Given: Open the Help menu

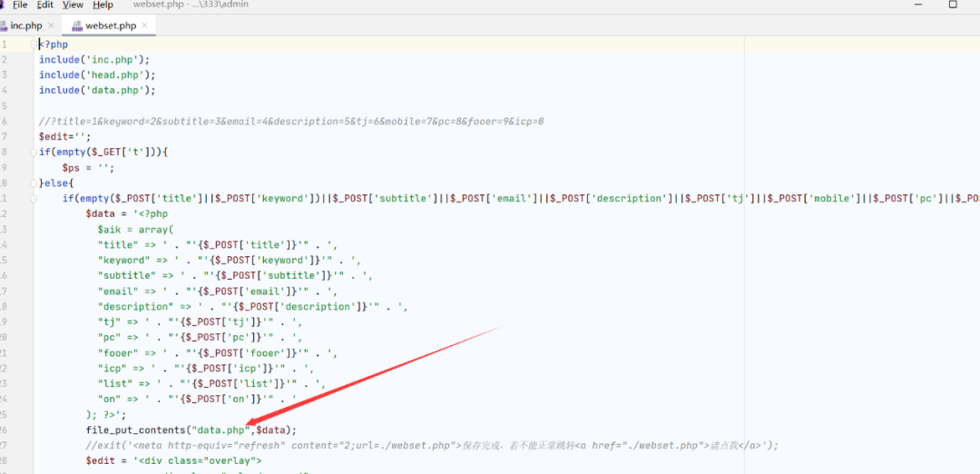Looking at the screenshot, I should click(x=103, y=5).
